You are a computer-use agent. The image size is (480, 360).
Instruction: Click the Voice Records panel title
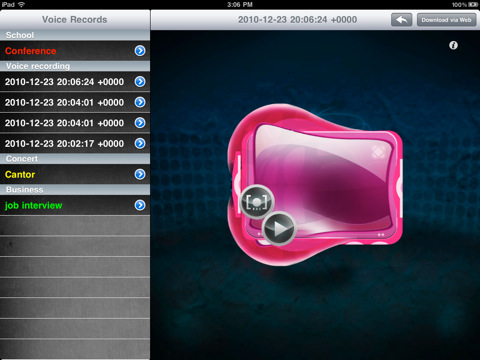[75, 20]
